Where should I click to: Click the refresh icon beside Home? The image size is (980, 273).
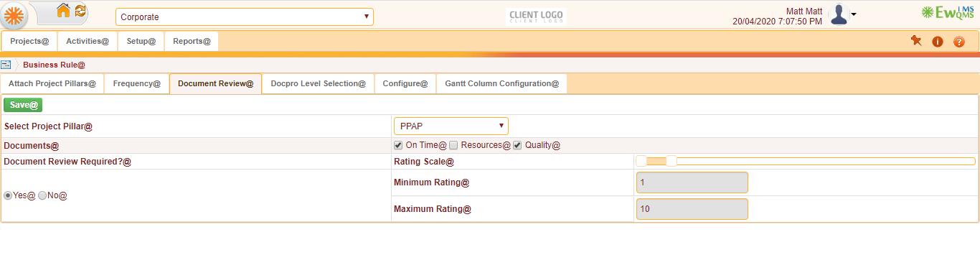tap(80, 11)
